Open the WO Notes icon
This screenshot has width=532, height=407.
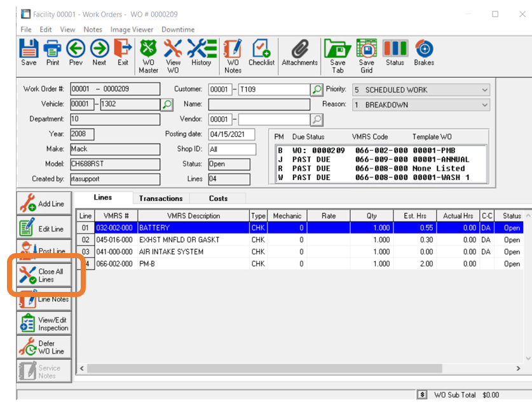[233, 55]
